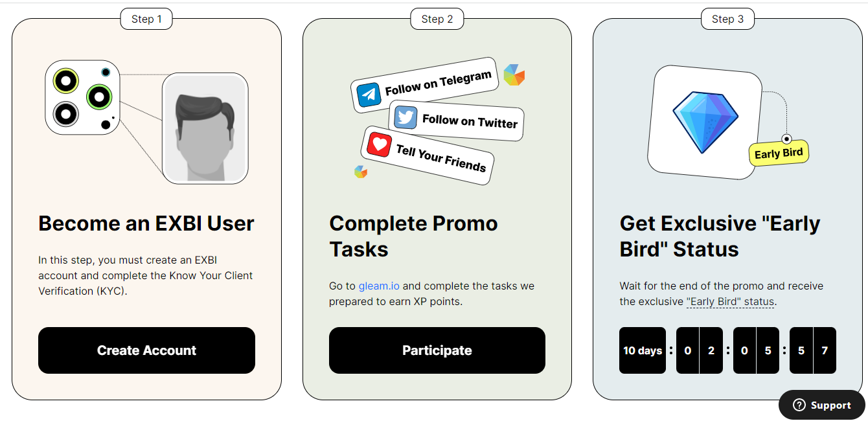Screen dimensions: 868x421
Task: Open the Support chat widget
Action: [x=822, y=405]
